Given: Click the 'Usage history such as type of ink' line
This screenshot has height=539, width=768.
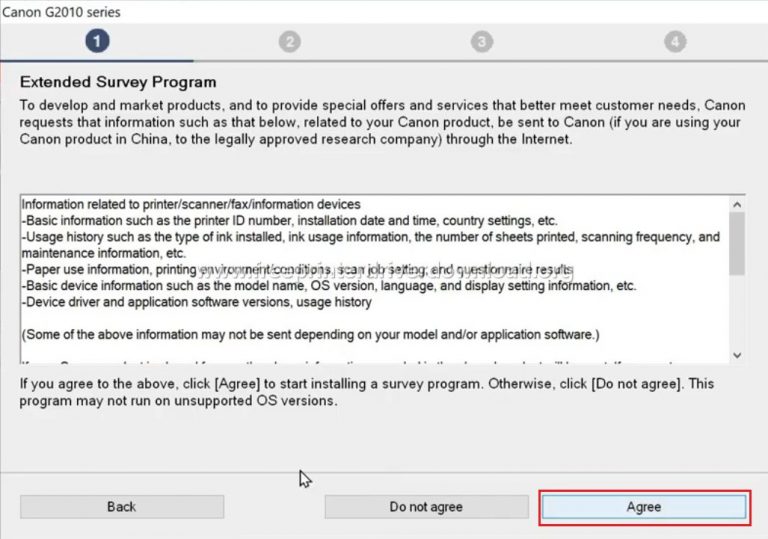Looking at the screenshot, I should pos(370,237).
